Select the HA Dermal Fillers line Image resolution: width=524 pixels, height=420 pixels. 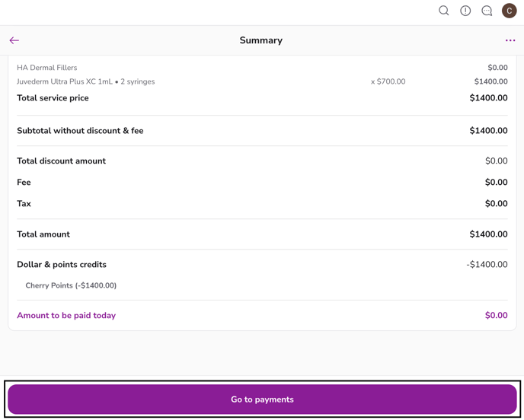tap(47, 68)
